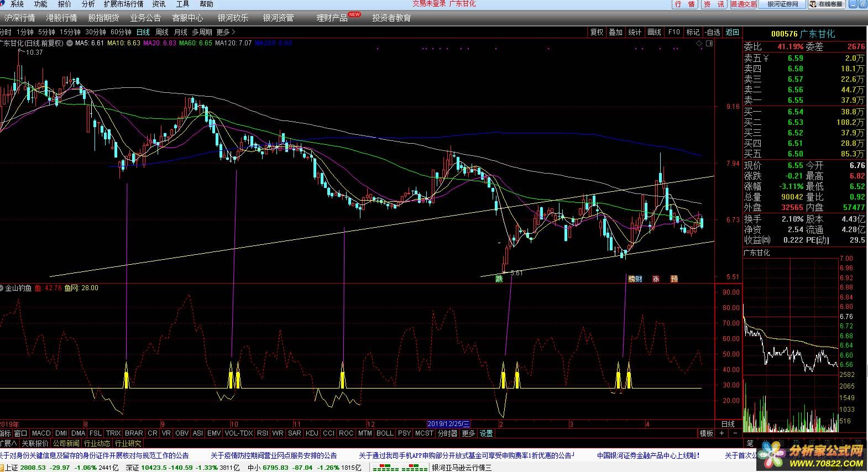Click the connection signal bars in status bar
The height and width of the screenshot is (472, 868).
[x=399, y=468]
